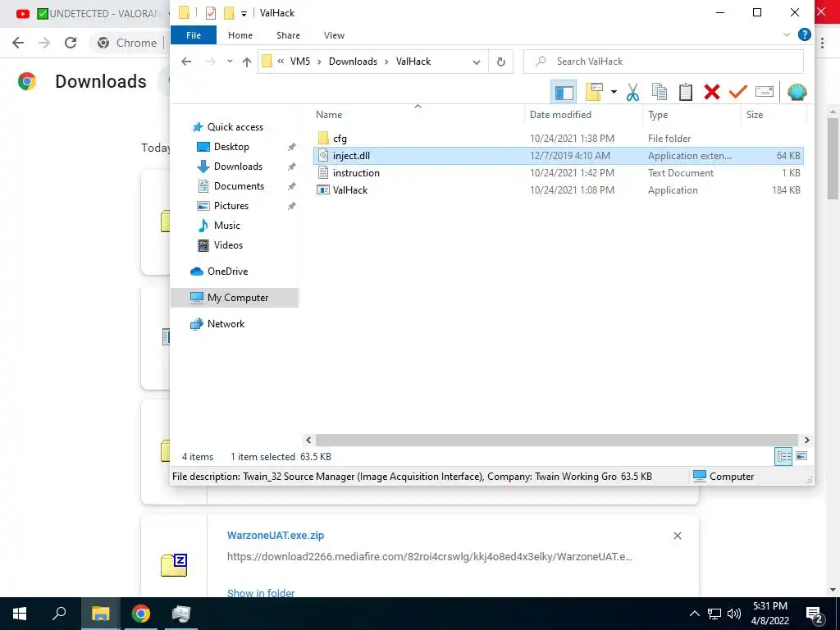The height and width of the screenshot is (630, 840).
Task: Open the View ribbon tab
Action: coord(334,35)
